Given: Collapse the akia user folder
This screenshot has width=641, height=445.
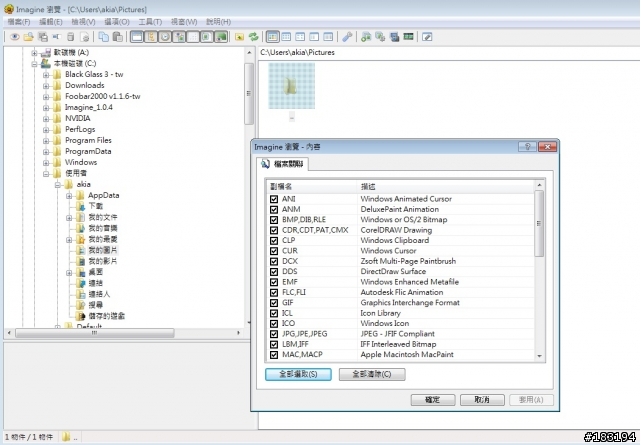Looking at the screenshot, I should [58, 185].
